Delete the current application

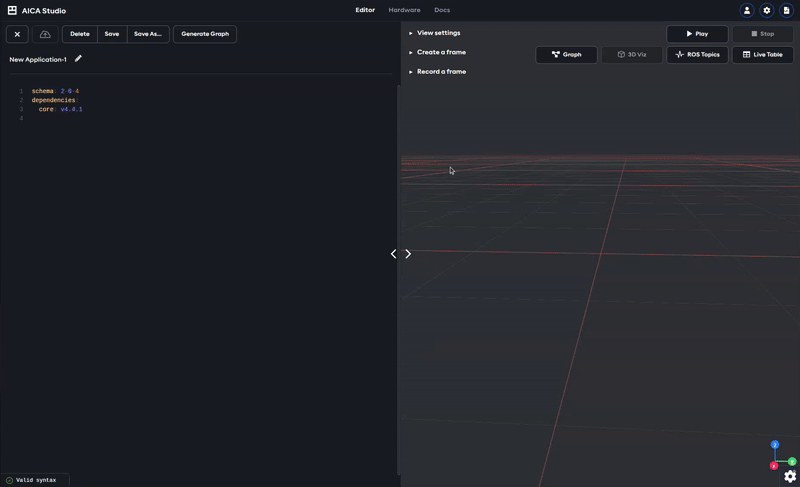[80, 34]
